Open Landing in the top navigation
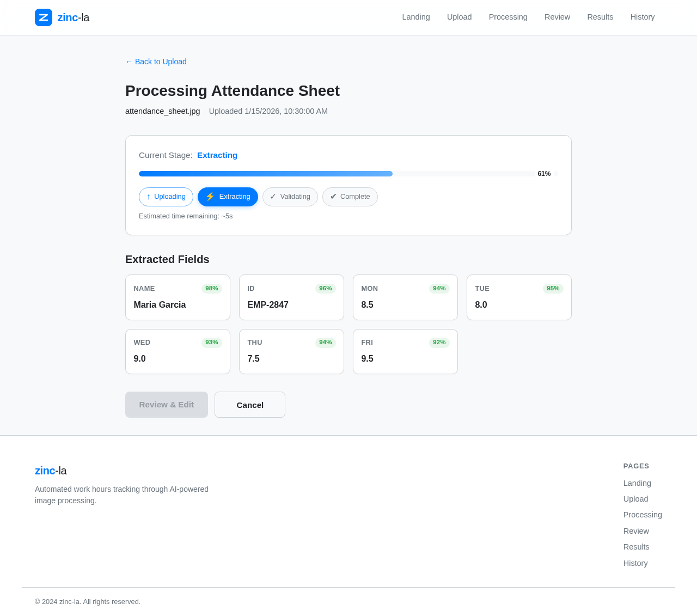This screenshot has height=616, width=697. [416, 17]
